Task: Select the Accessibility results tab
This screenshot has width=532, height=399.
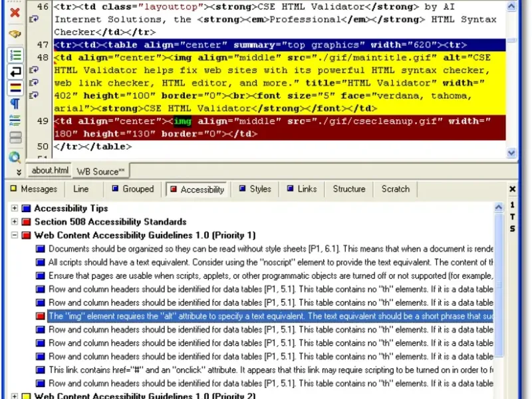Action: (x=198, y=190)
